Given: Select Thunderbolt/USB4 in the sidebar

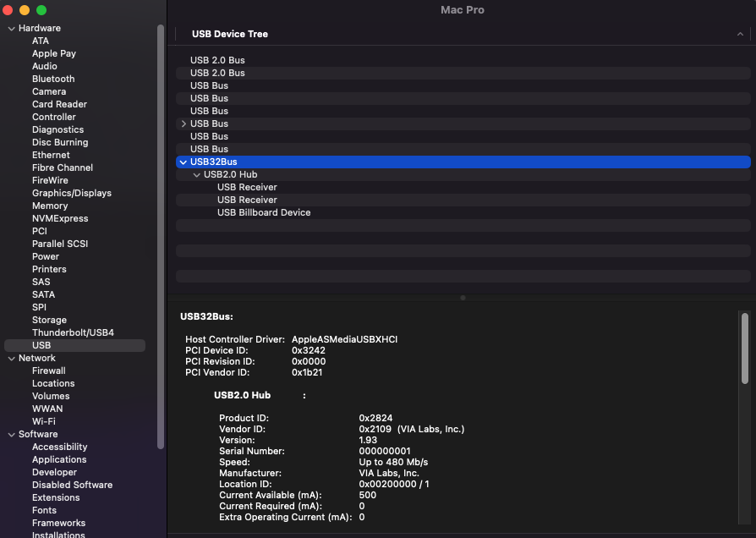Looking at the screenshot, I should [73, 332].
